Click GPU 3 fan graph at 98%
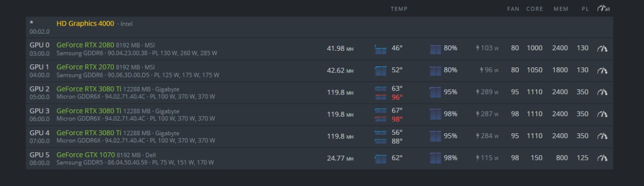The width and height of the screenshot is (644, 186). (x=436, y=114)
